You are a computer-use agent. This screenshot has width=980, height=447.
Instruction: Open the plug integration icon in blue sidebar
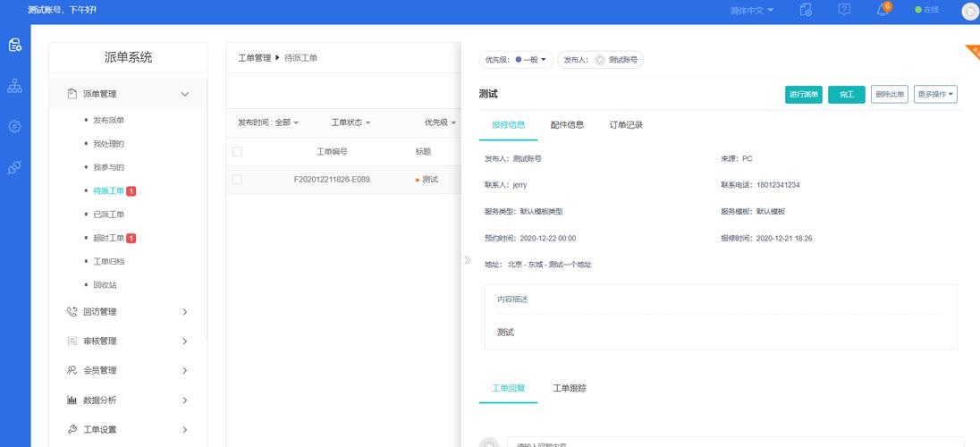(x=15, y=167)
